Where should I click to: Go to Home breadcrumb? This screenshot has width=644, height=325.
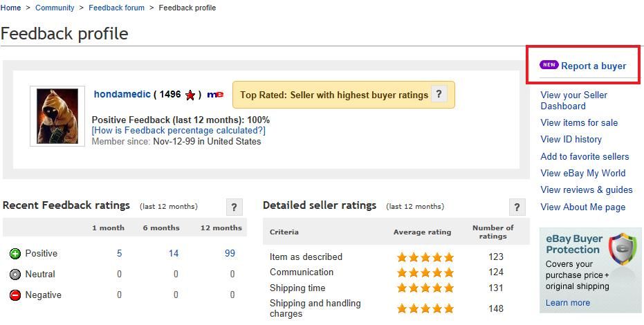click(10, 8)
